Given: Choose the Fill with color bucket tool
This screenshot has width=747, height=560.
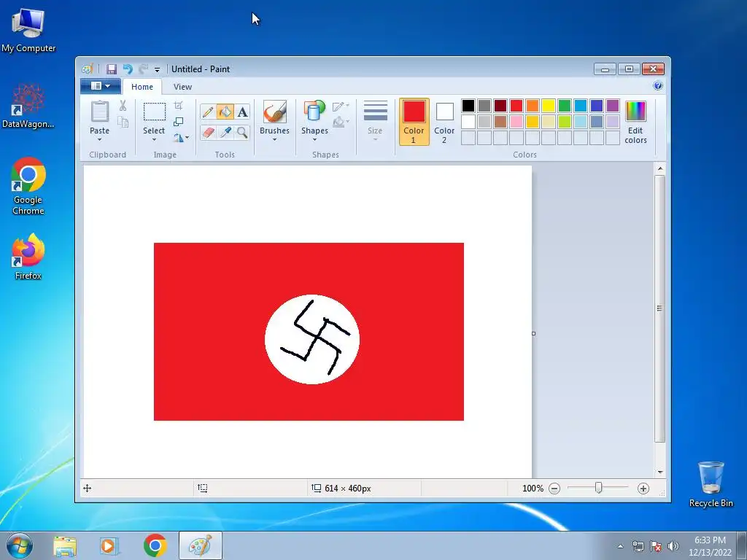Looking at the screenshot, I should pyautogui.click(x=225, y=112).
